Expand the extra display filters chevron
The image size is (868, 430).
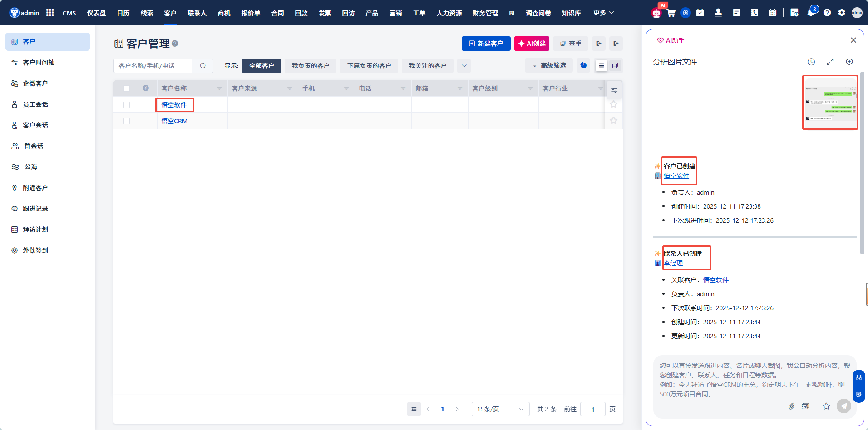pyautogui.click(x=464, y=66)
